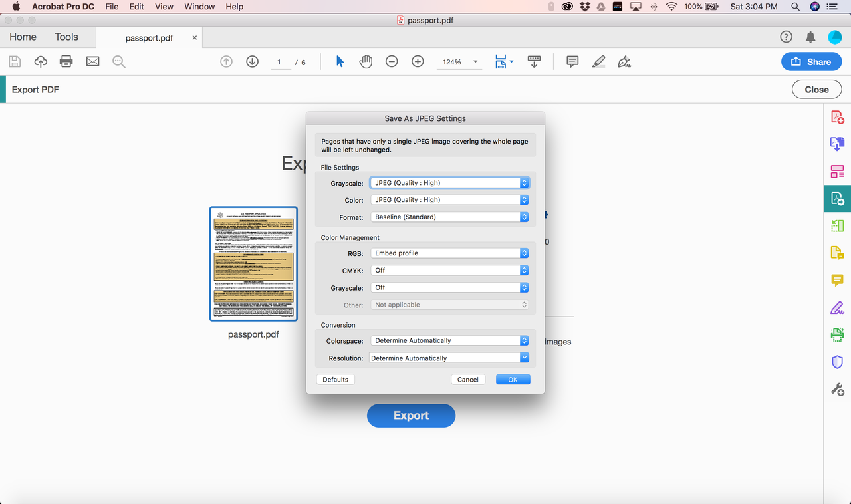Select Export PDF tool in sidebar
Screen dimensions: 851x504
[837, 198]
